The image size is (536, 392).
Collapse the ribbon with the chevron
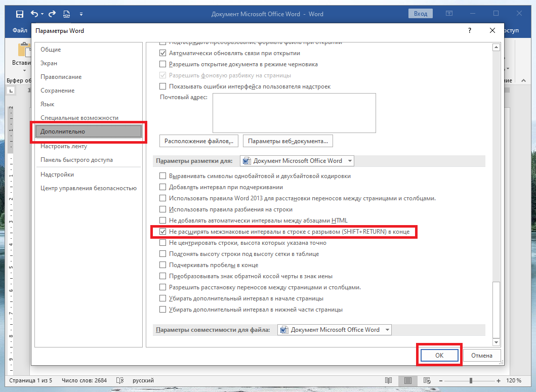coord(523,80)
